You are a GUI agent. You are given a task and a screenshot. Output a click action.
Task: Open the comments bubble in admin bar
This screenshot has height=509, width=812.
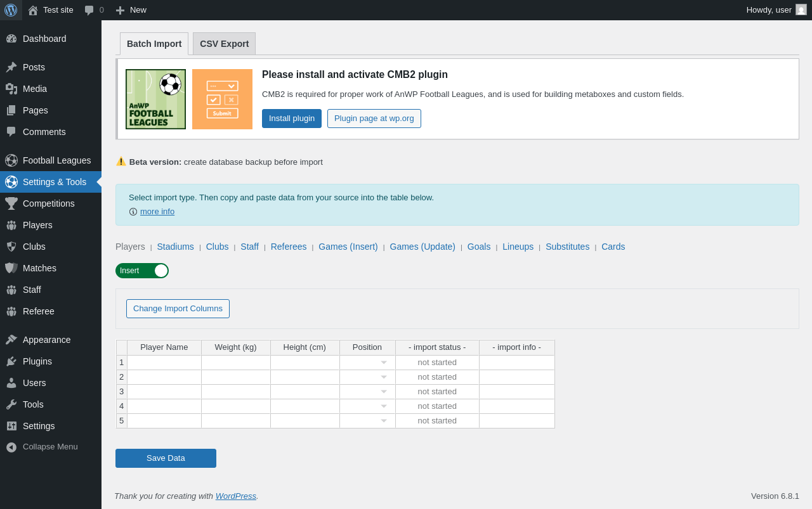[x=89, y=10]
